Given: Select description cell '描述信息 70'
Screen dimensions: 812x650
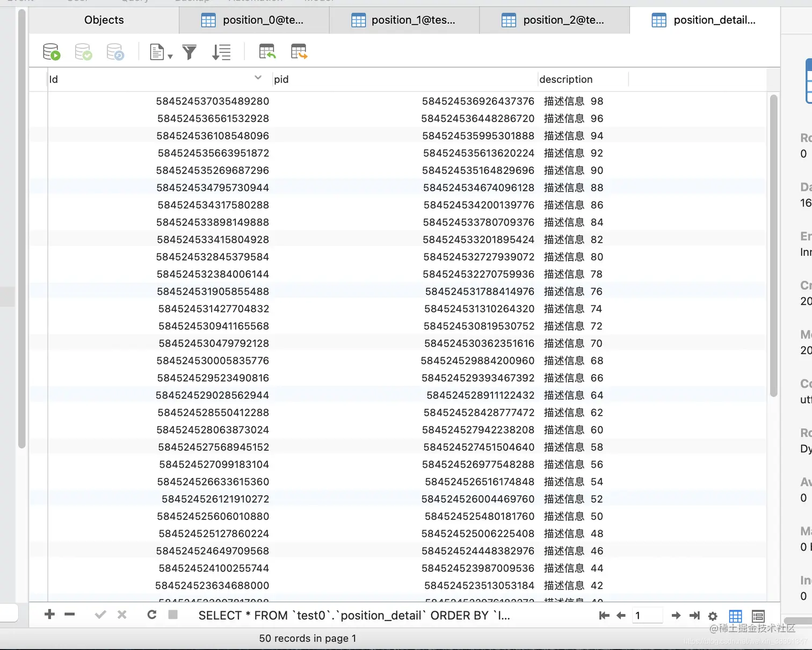Looking at the screenshot, I should tap(583, 343).
